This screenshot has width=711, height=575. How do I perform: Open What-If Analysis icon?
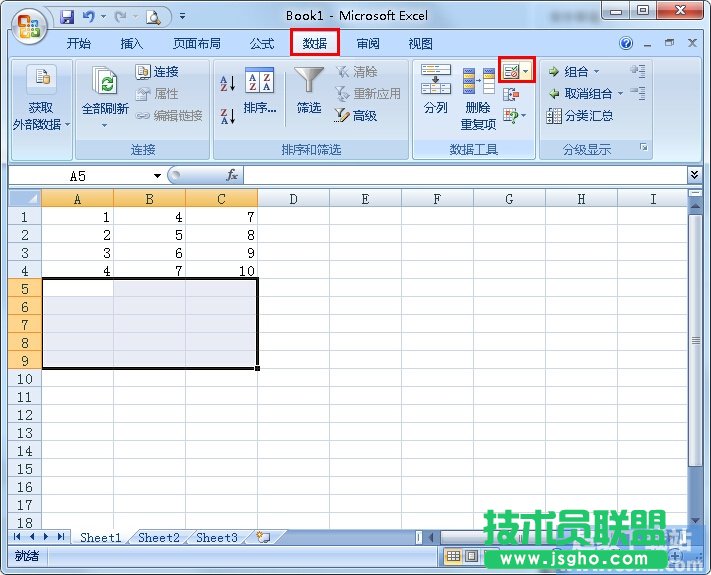pyautogui.click(x=511, y=116)
